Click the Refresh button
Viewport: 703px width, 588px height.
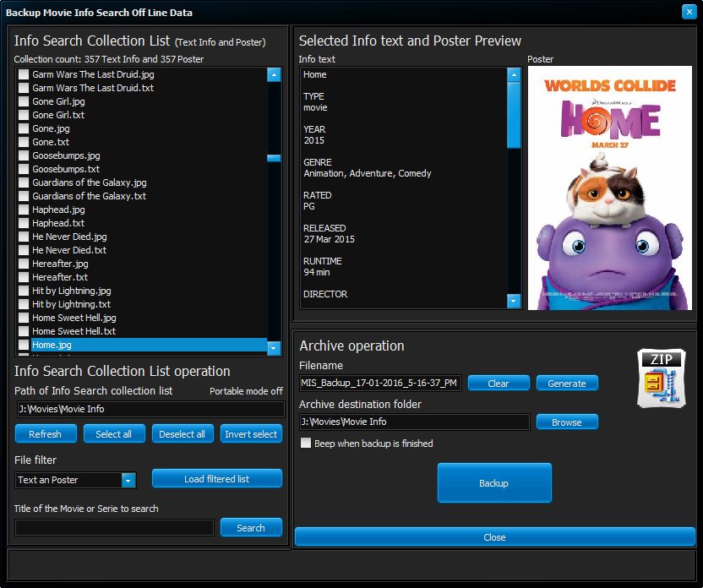click(46, 434)
